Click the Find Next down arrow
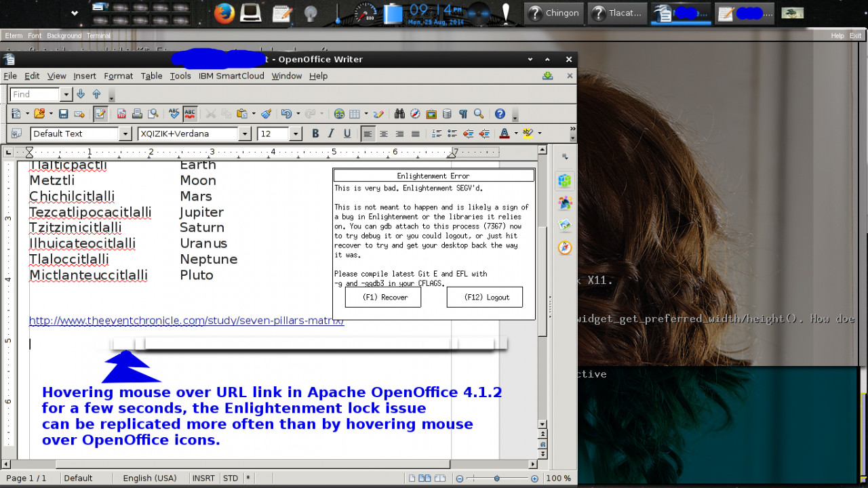The image size is (868, 488). point(81,94)
